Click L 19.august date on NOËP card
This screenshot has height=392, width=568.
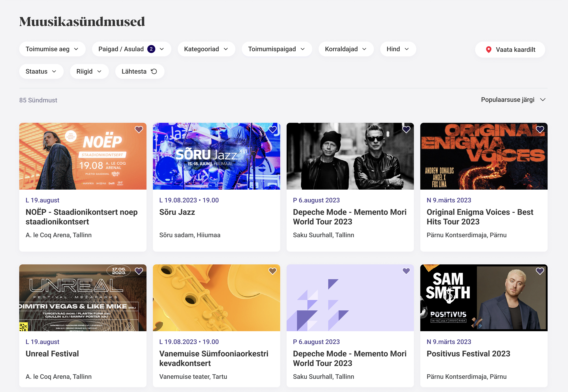click(x=42, y=200)
